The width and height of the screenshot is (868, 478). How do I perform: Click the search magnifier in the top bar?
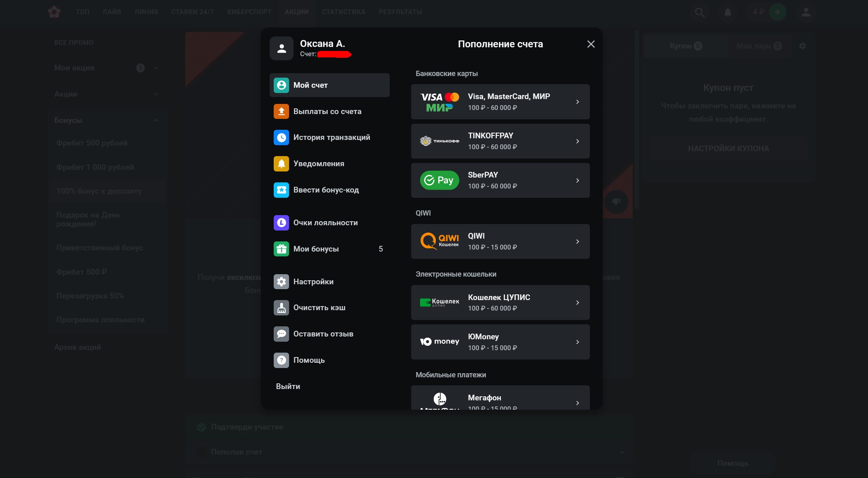(x=699, y=12)
